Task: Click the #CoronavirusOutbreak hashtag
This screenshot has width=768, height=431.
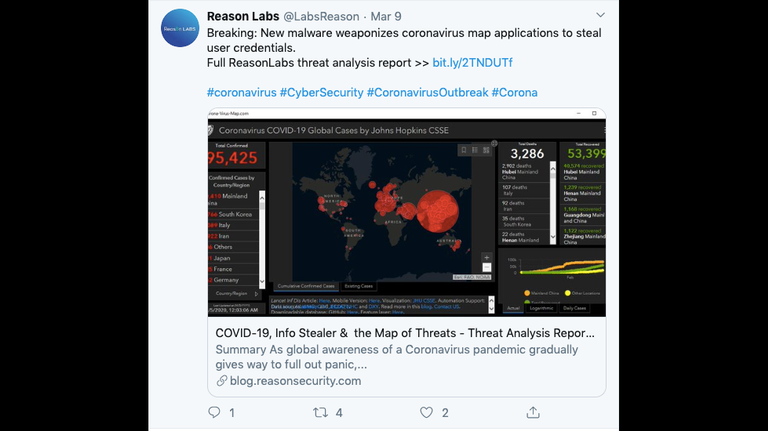Action: 428,93
